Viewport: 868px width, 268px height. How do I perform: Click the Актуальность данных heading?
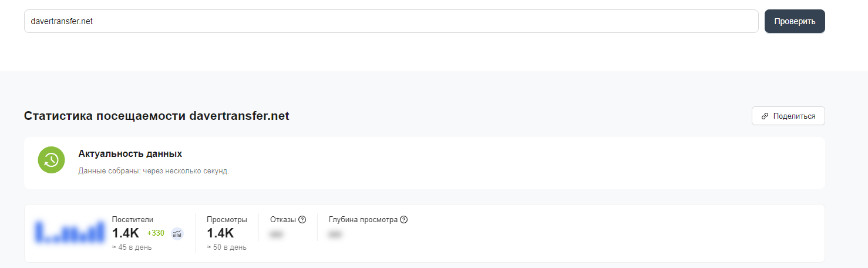[130, 154]
